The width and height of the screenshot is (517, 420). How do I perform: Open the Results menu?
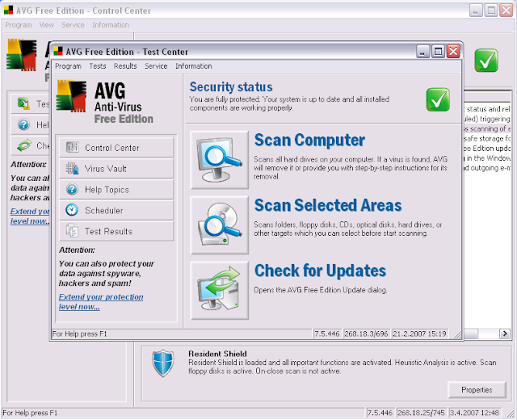click(x=125, y=66)
